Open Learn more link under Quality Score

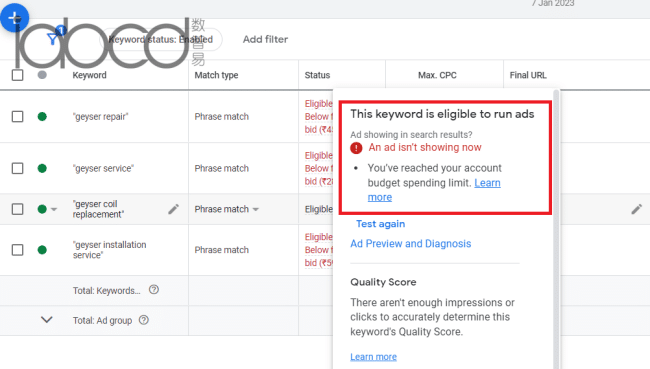[374, 357]
